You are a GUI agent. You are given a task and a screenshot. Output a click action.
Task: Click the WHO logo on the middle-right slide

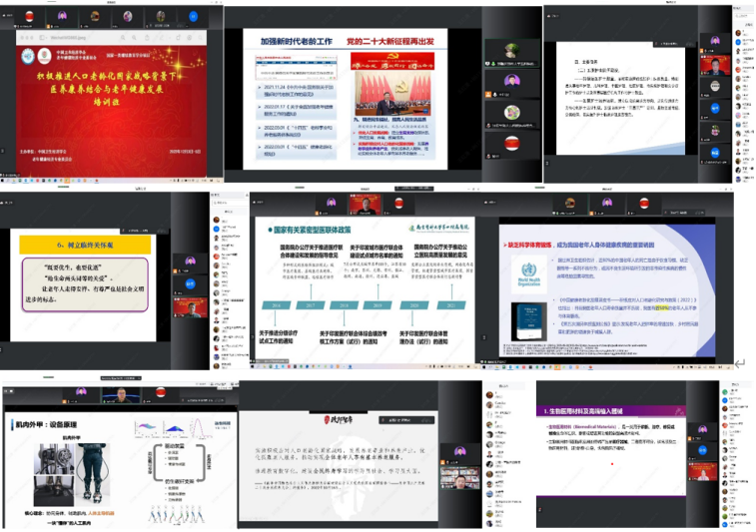[x=529, y=272]
